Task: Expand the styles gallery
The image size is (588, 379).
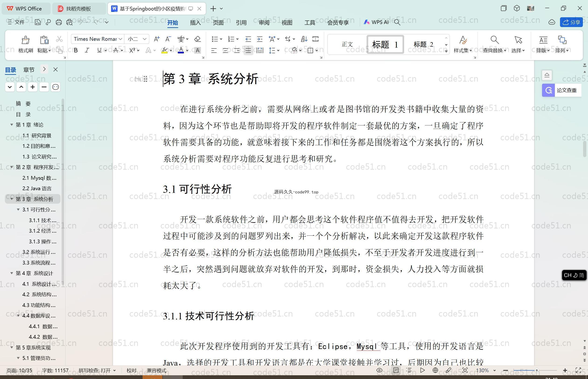Action: tap(446, 51)
